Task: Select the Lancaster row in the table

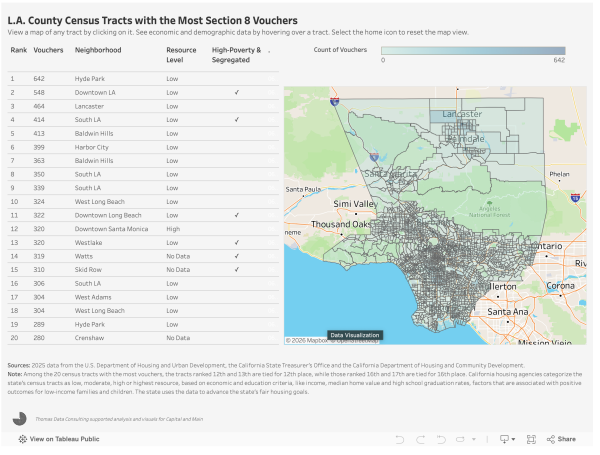Action: pyautogui.click(x=143, y=106)
